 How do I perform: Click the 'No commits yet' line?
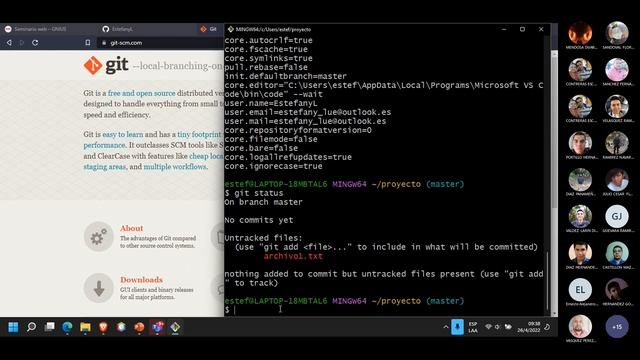coord(258,220)
